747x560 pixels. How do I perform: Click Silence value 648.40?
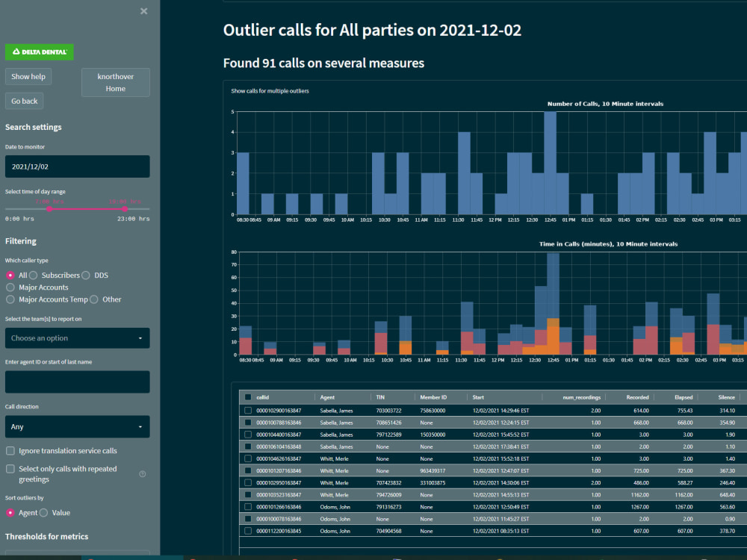click(727, 495)
